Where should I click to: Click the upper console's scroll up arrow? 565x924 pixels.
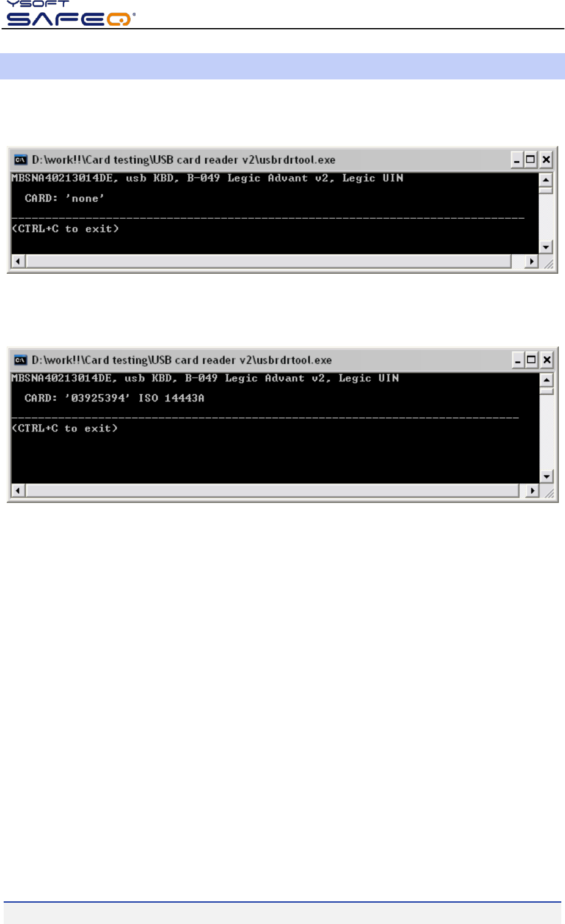pos(545,180)
